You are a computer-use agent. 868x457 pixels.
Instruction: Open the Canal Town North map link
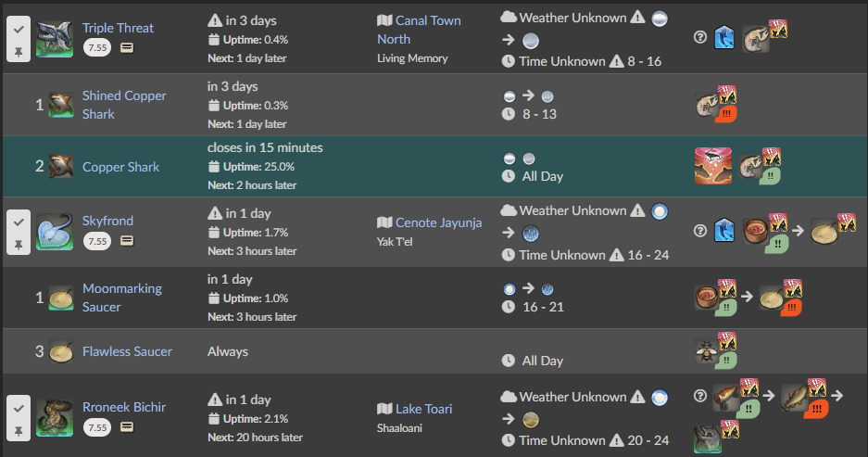pos(419,30)
